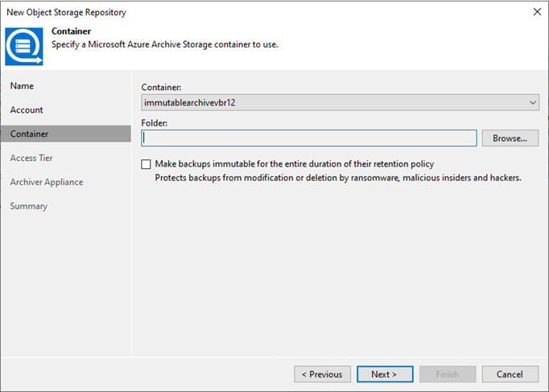Image resolution: width=549 pixels, height=392 pixels.
Task: Select the immutablearchivevbr12 container combo box
Action: point(340,103)
